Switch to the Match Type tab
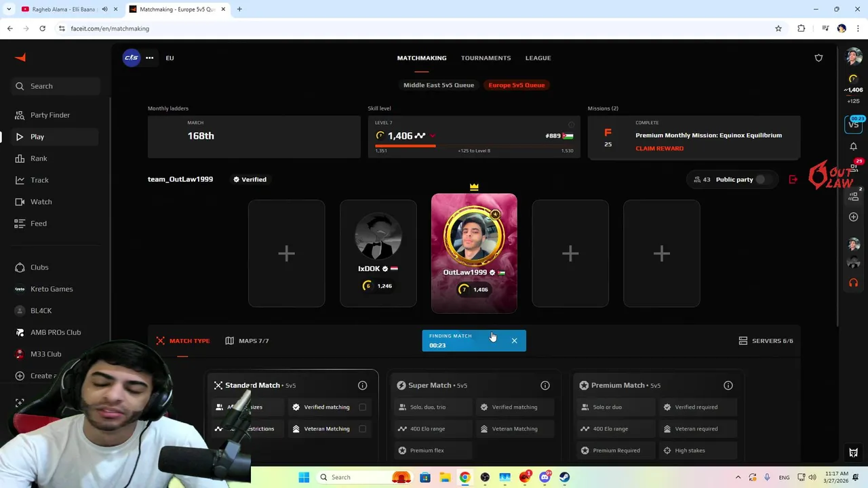 pos(183,341)
